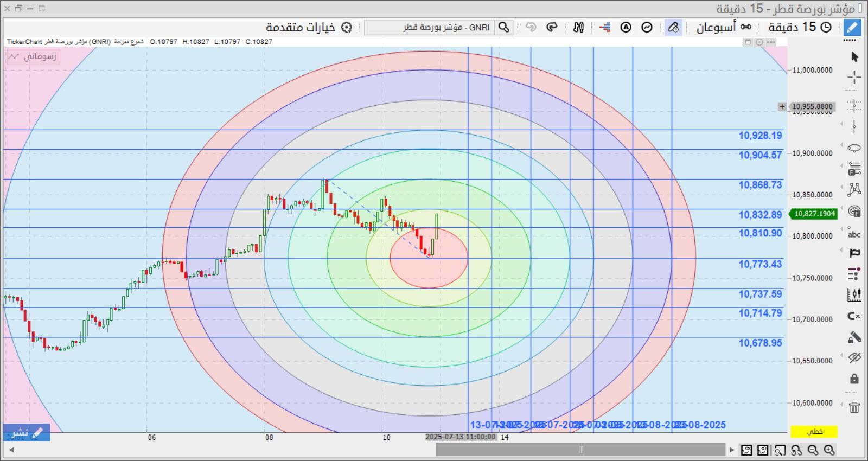Click the zoom in magnifier
The width and height of the screenshot is (868, 461).
(829, 450)
